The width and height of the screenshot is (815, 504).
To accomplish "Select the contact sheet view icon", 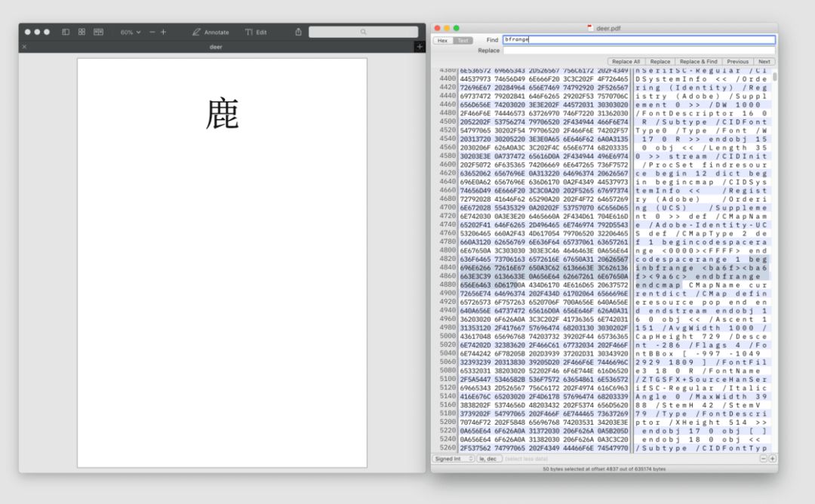I will pos(98,32).
